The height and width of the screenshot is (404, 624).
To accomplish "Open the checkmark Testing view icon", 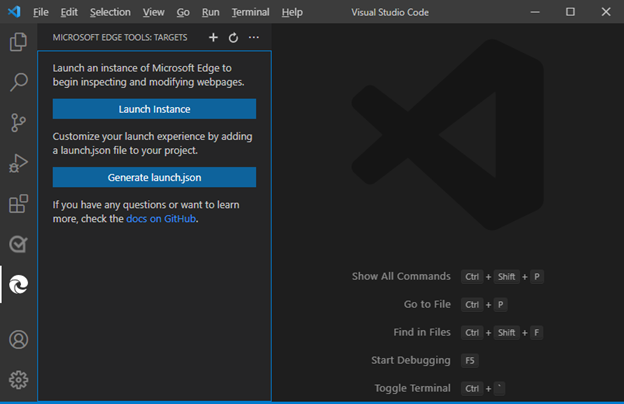I will click(x=18, y=244).
